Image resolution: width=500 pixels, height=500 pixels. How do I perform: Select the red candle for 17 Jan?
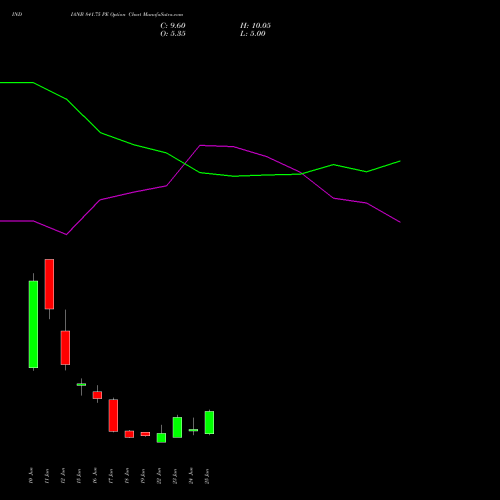click(x=113, y=415)
